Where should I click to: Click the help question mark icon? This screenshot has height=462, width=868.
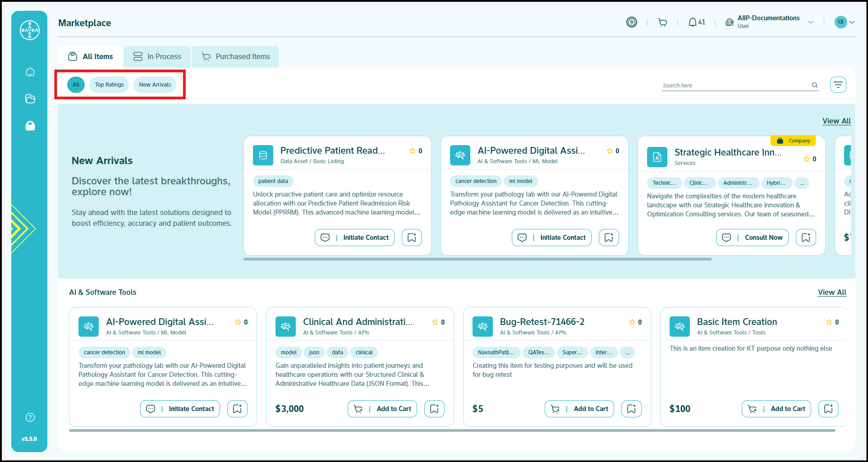pos(30,417)
